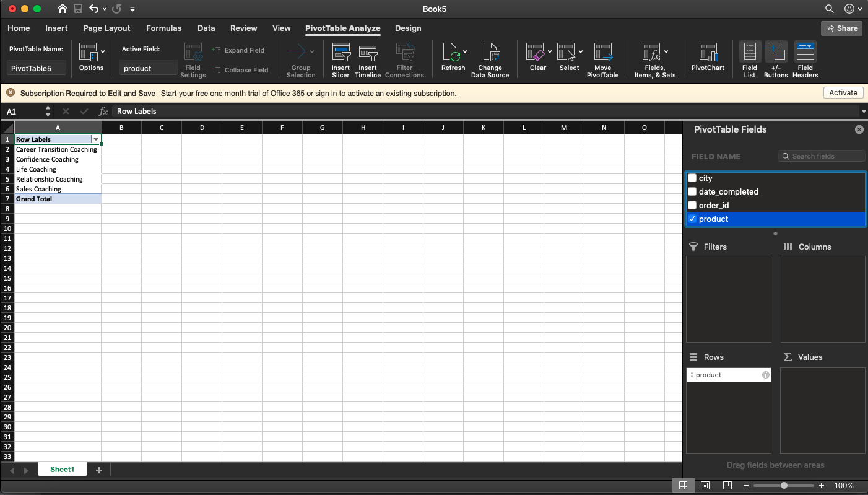Click the Undo arrow icon
Viewport: 868px width, 495px height.
[x=93, y=9]
